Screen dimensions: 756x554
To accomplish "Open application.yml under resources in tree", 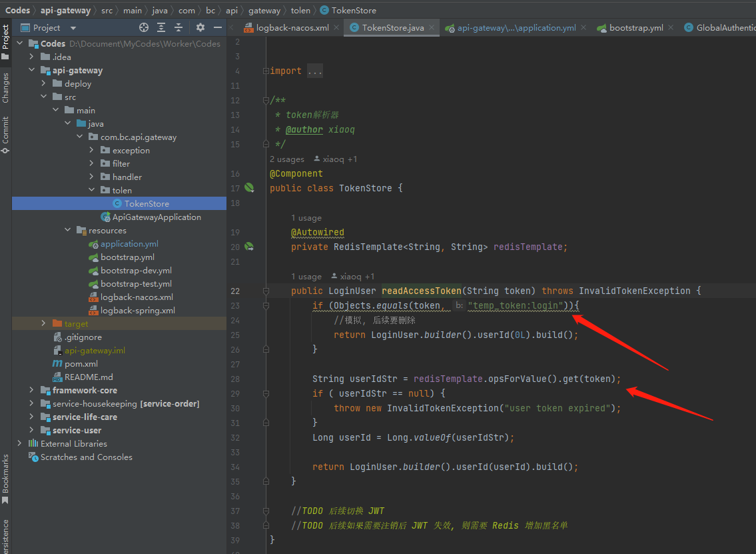I will click(123, 244).
